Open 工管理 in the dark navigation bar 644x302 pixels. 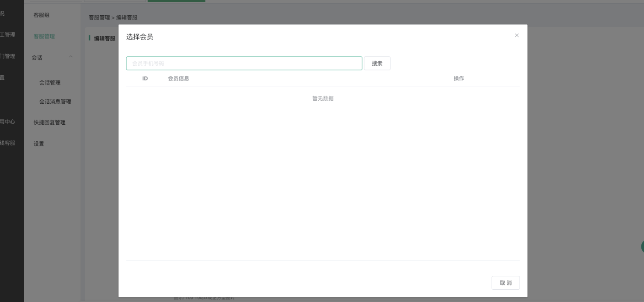(7, 35)
